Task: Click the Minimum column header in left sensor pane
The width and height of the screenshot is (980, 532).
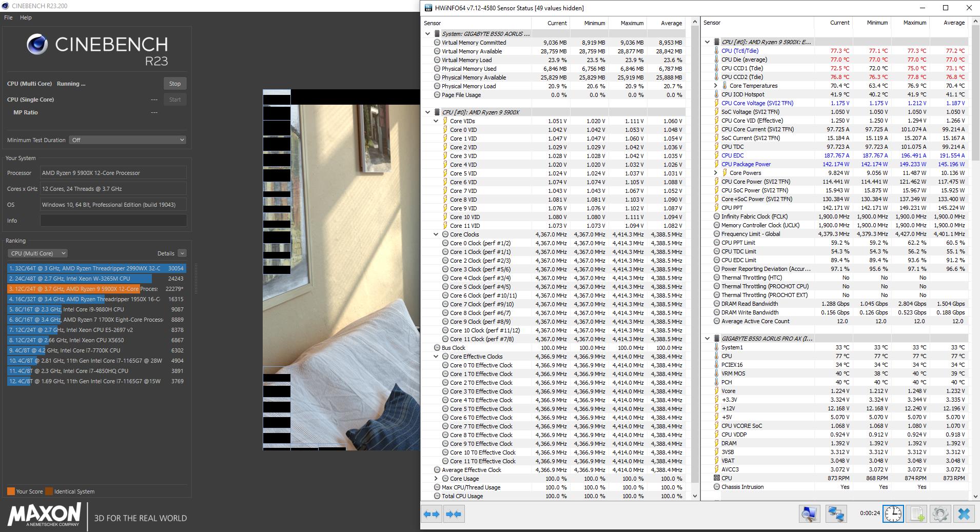Action: [589, 23]
